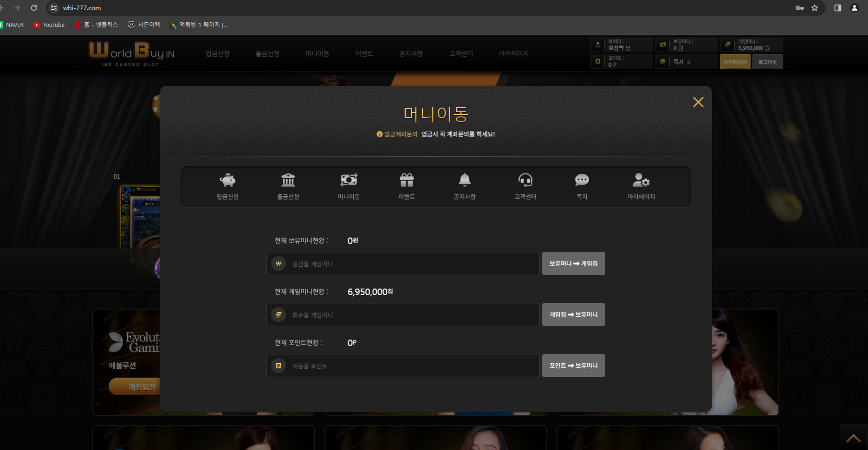The image size is (868, 450).
Task: Open the bank building 출금신청 icon
Action: [288, 180]
